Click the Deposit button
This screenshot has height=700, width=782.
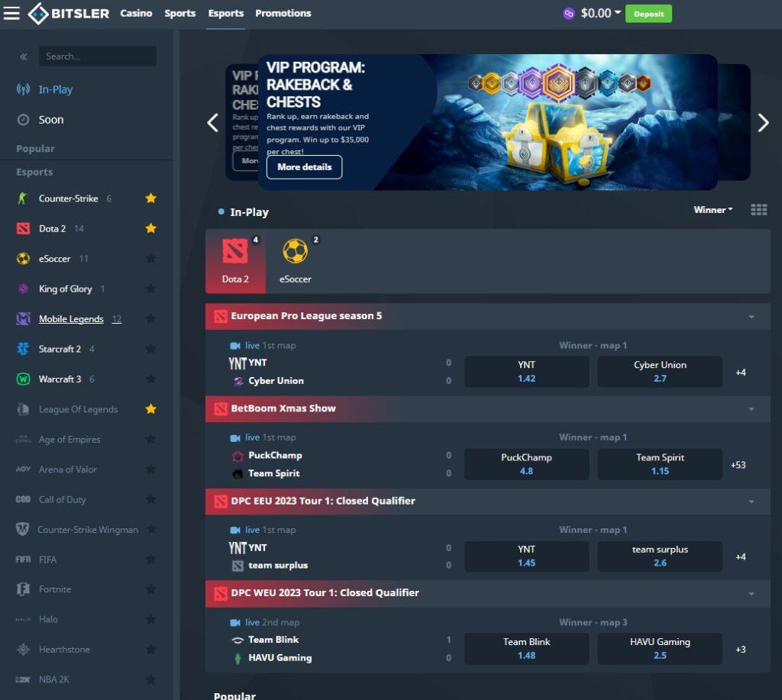648,14
